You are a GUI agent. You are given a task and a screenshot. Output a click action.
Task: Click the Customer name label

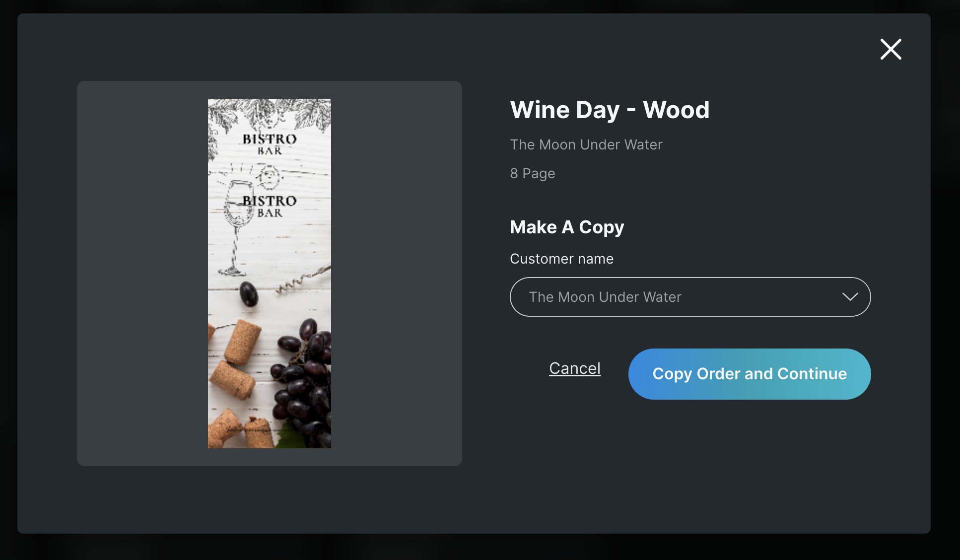point(561,259)
